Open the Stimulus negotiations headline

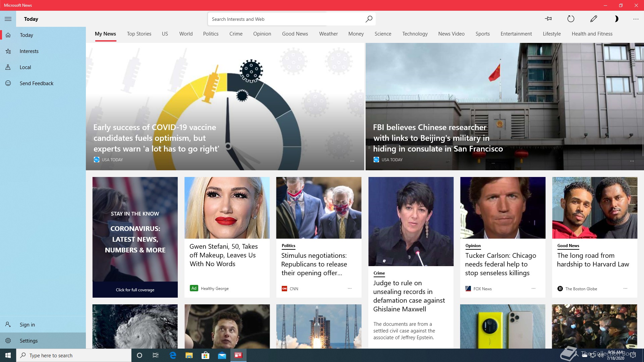[314, 264]
